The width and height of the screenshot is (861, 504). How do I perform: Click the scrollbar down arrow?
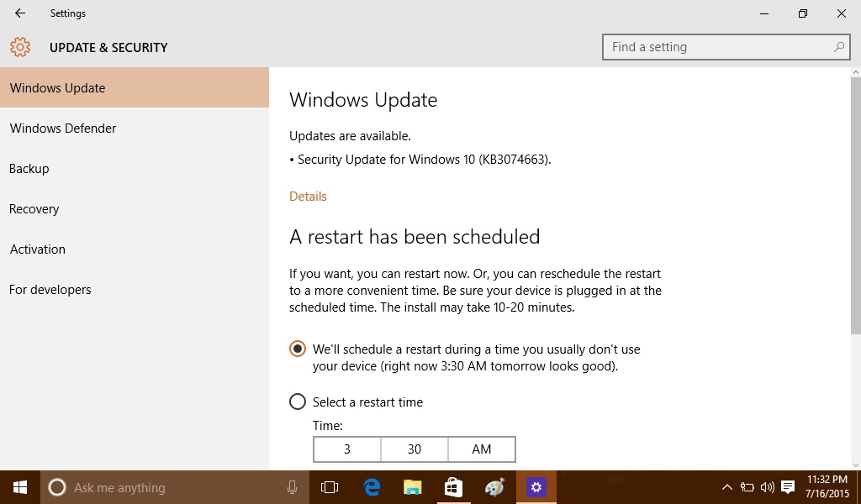coord(855,465)
